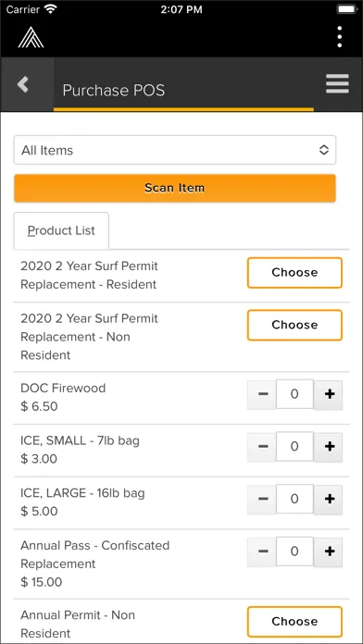Image resolution: width=363 pixels, height=644 pixels.
Task: Increase Annual Pass Confiscated Replacement quantity
Action: point(329,551)
